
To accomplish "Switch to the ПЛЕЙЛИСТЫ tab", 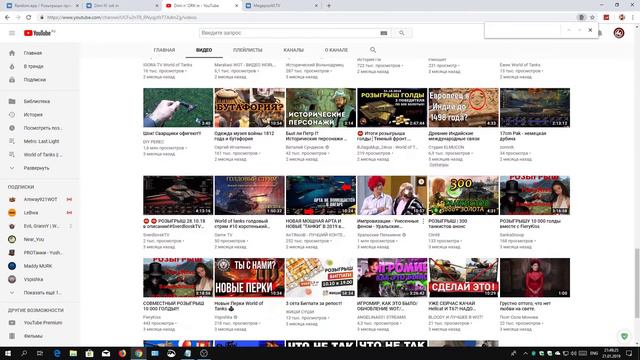I will pos(247,50).
